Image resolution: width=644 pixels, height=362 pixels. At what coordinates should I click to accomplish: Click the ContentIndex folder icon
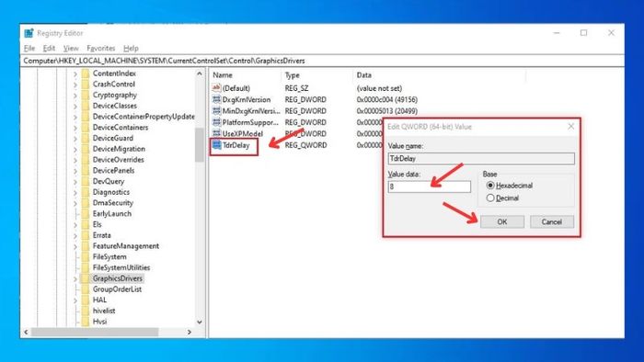[86, 74]
